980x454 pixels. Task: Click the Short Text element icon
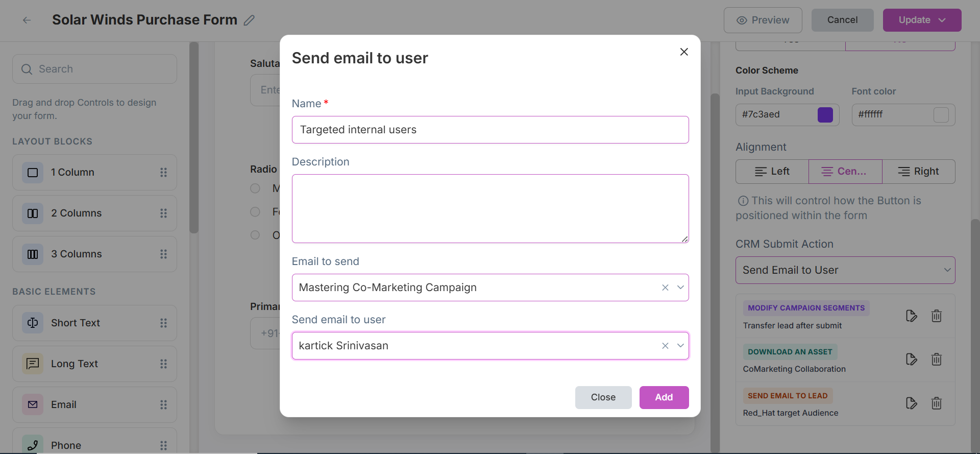(33, 323)
